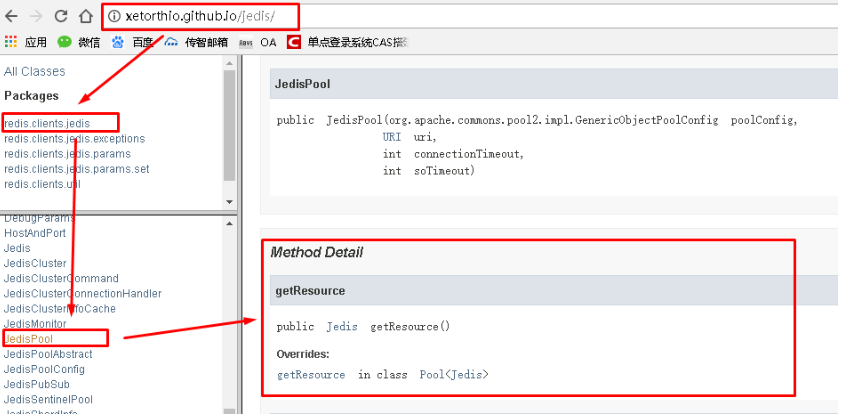Open redis.clients.jedis.params.set package
The width and height of the screenshot is (842, 416).
77,169
